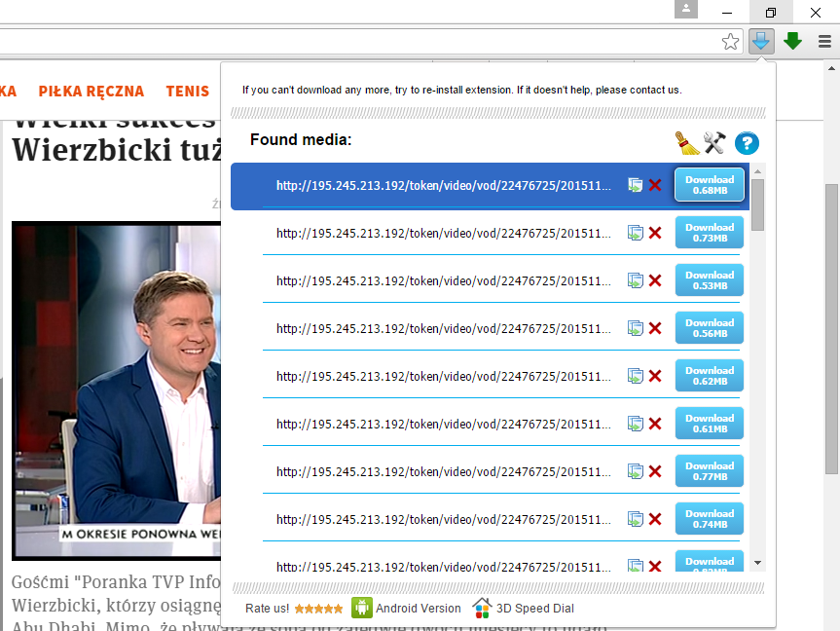Open the browser hamburger menu
Viewport: 840px width, 631px height.
coord(825,41)
